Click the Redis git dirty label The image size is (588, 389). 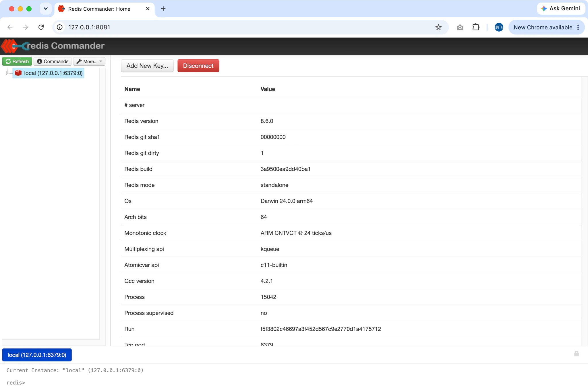[142, 153]
